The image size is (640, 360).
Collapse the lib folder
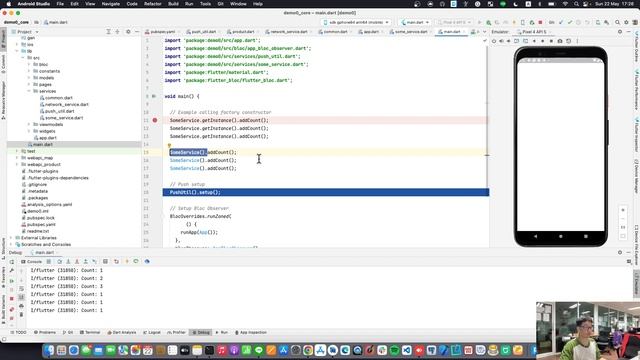pos(17,51)
